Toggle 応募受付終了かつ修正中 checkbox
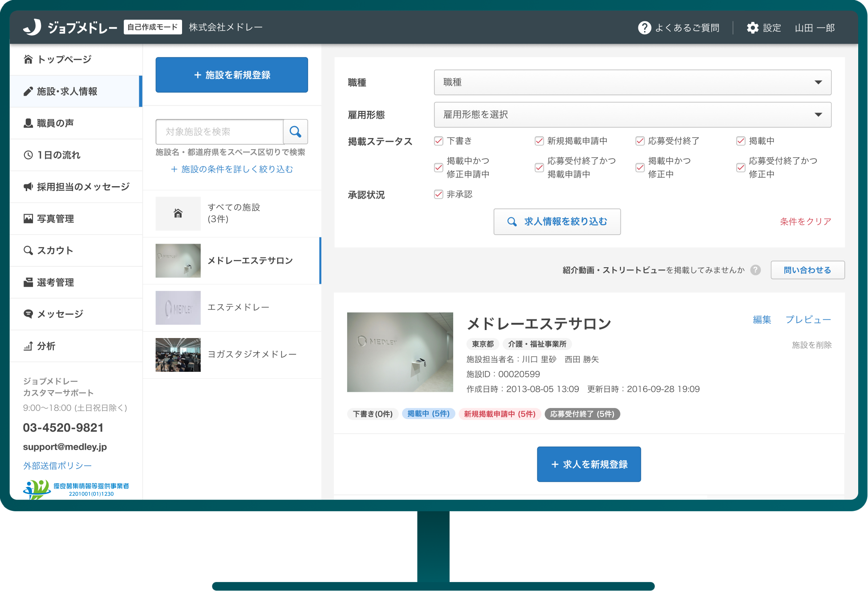The width and height of the screenshot is (868, 591). tap(741, 167)
